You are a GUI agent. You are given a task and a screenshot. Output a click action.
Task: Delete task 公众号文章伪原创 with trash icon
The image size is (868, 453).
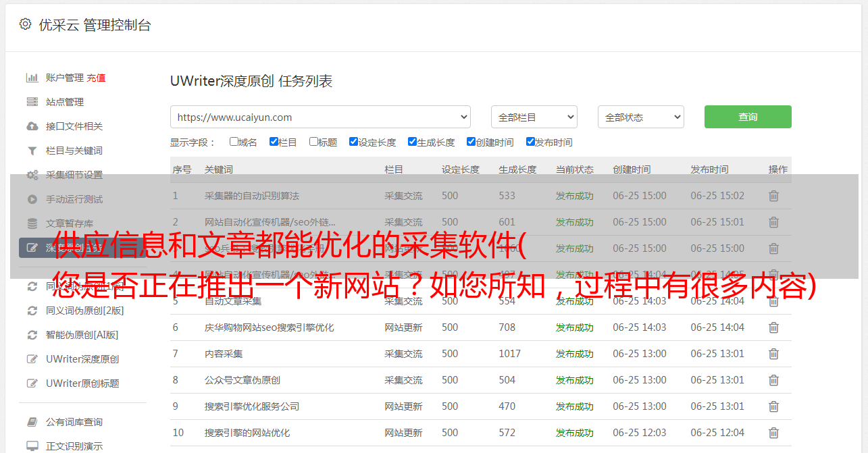[x=773, y=380]
